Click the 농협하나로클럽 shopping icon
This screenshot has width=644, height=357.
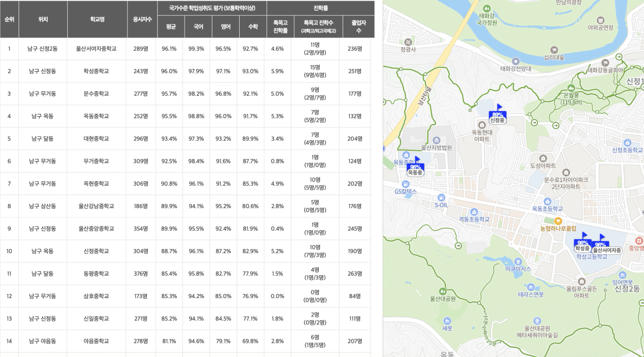pyautogui.click(x=558, y=221)
